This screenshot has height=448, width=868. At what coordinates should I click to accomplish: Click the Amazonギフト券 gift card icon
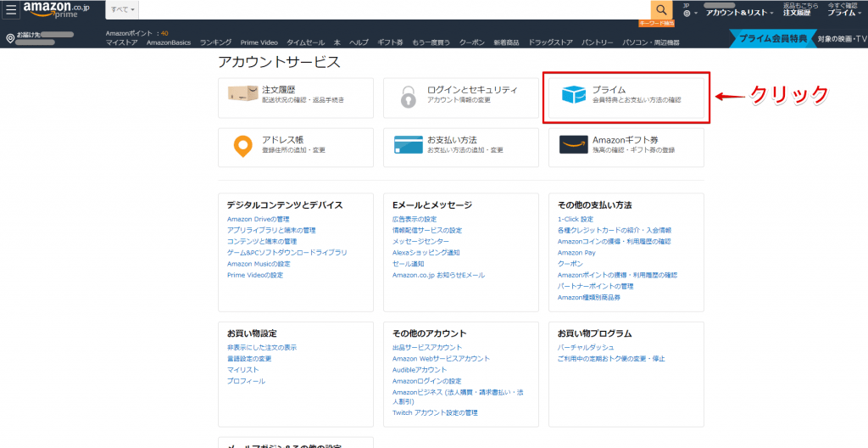click(574, 145)
